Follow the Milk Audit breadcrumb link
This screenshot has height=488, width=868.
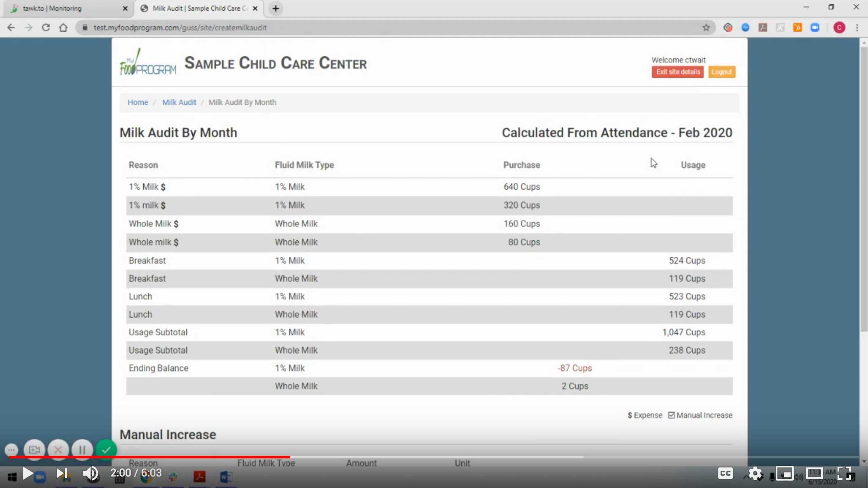tap(179, 102)
